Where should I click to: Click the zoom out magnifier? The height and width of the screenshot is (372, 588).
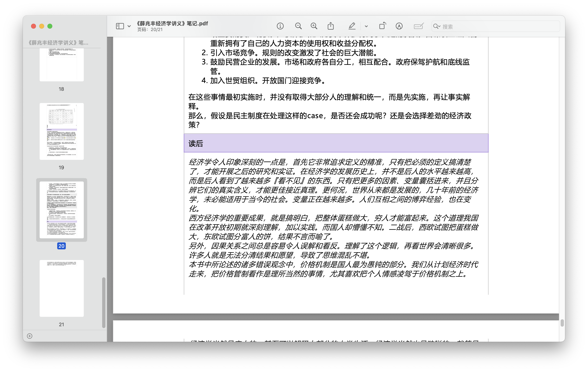coord(298,26)
